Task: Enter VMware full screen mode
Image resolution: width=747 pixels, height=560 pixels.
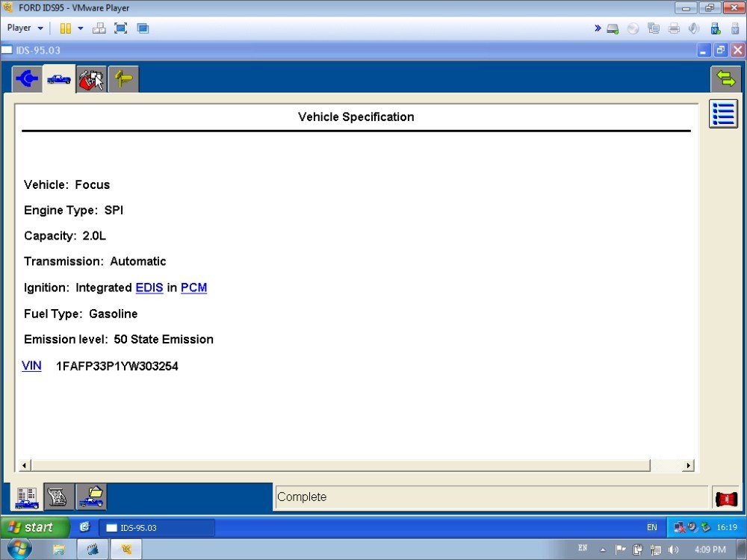Action: point(120,28)
